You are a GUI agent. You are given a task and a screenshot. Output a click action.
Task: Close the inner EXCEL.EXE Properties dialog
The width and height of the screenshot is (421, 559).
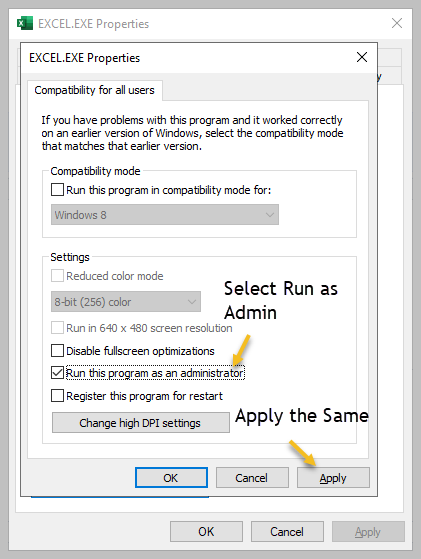point(362,57)
